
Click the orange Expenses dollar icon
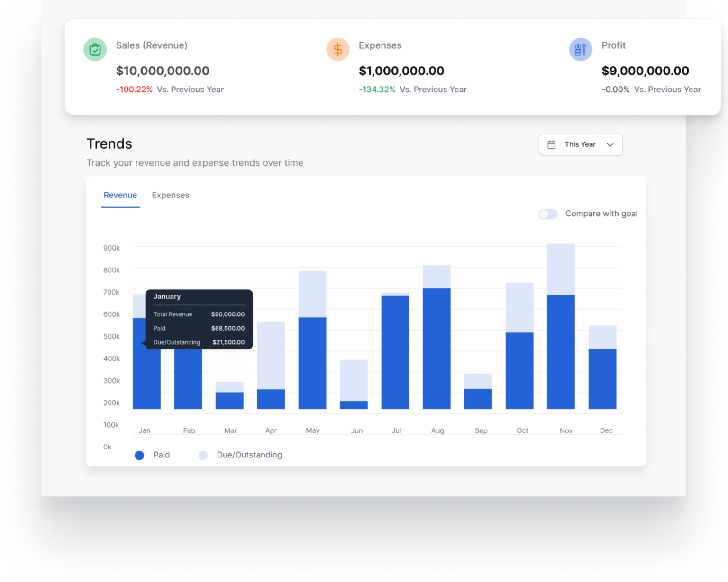point(338,49)
